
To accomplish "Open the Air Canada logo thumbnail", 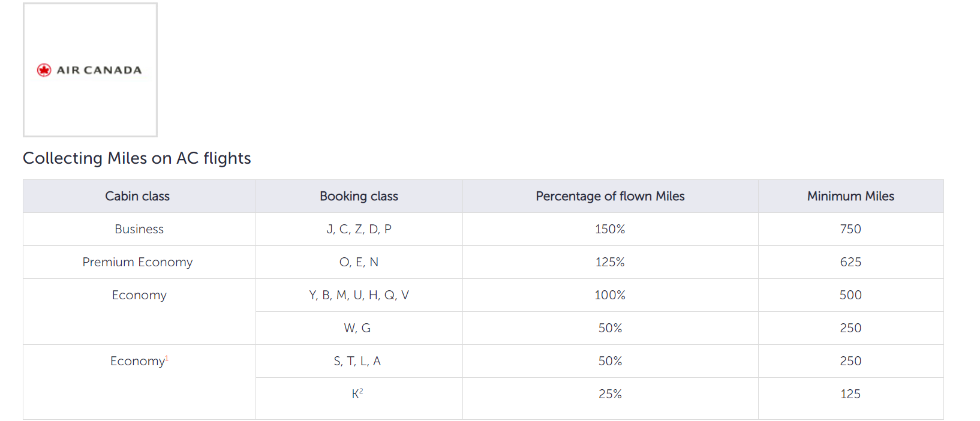I will [x=90, y=70].
